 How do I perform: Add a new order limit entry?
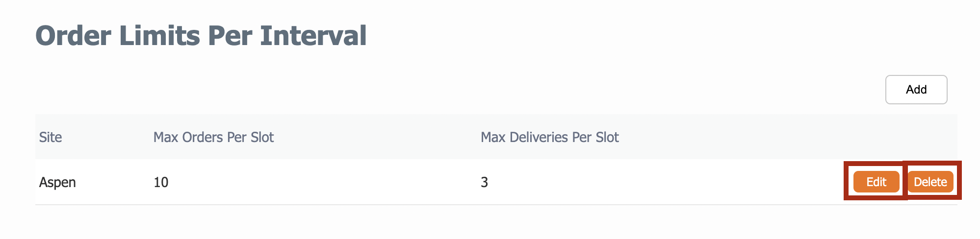pos(916,90)
